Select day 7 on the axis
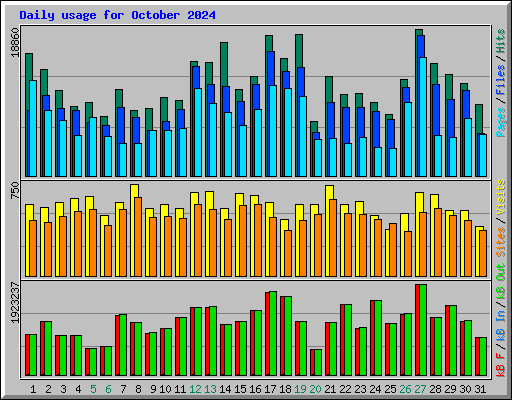The height and width of the screenshot is (400, 512). click(123, 389)
